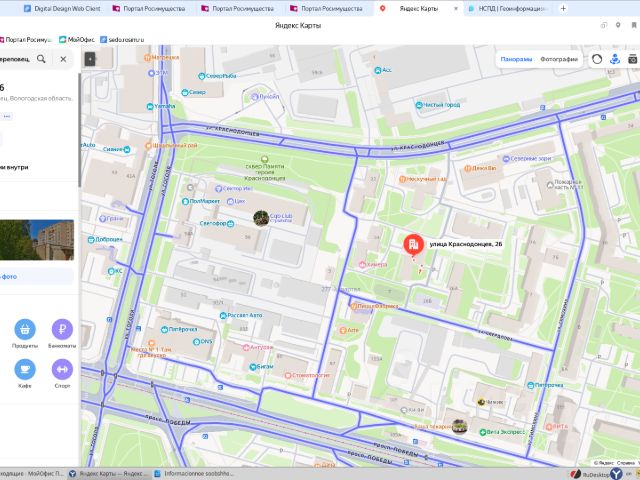Viewport: 640px width, 480px height.
Task: Click the round traffic indicator icon
Action: (x=597, y=59)
